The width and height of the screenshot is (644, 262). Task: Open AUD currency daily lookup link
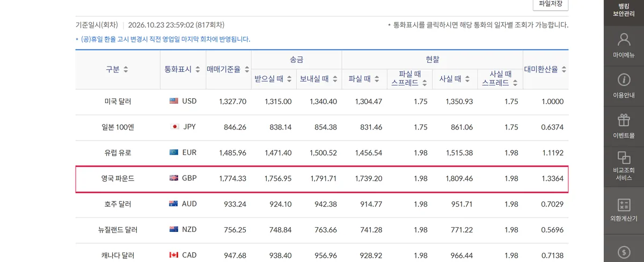click(x=189, y=204)
